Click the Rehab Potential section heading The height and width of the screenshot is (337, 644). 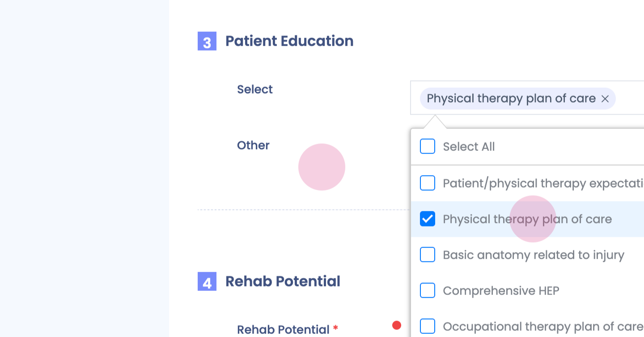pos(283,282)
